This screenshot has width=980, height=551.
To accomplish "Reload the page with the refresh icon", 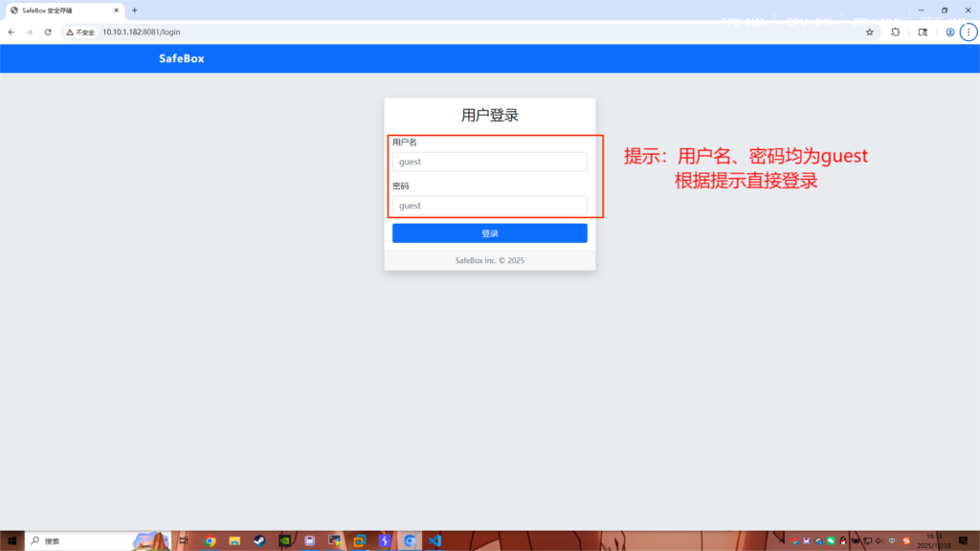I will click(48, 32).
